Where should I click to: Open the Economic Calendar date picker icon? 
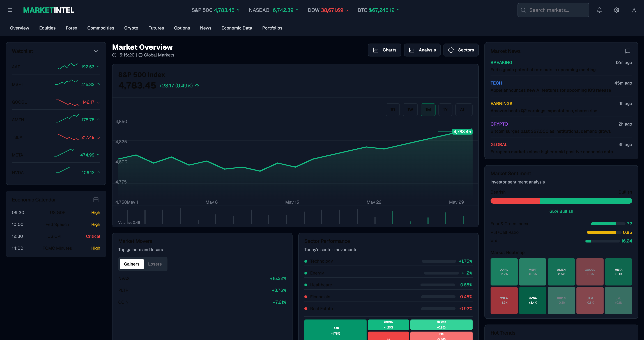pyautogui.click(x=96, y=200)
